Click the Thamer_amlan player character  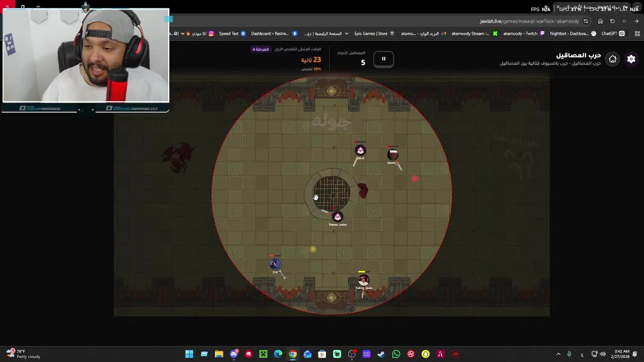(x=338, y=217)
